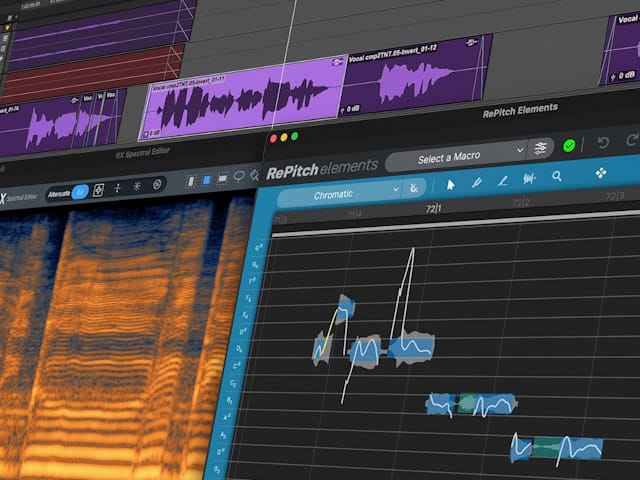Select the waveform split tool in RePitch
The image size is (640, 480).
pos(529,178)
